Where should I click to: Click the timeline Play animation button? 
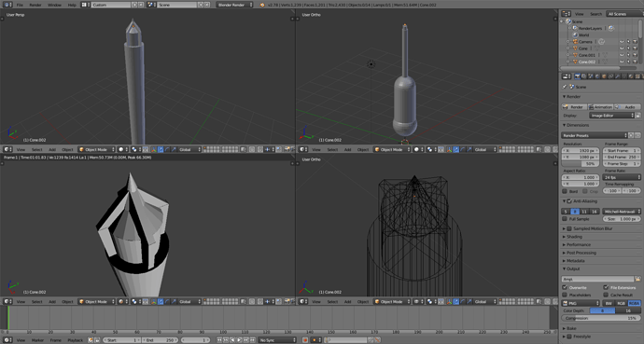click(240, 340)
